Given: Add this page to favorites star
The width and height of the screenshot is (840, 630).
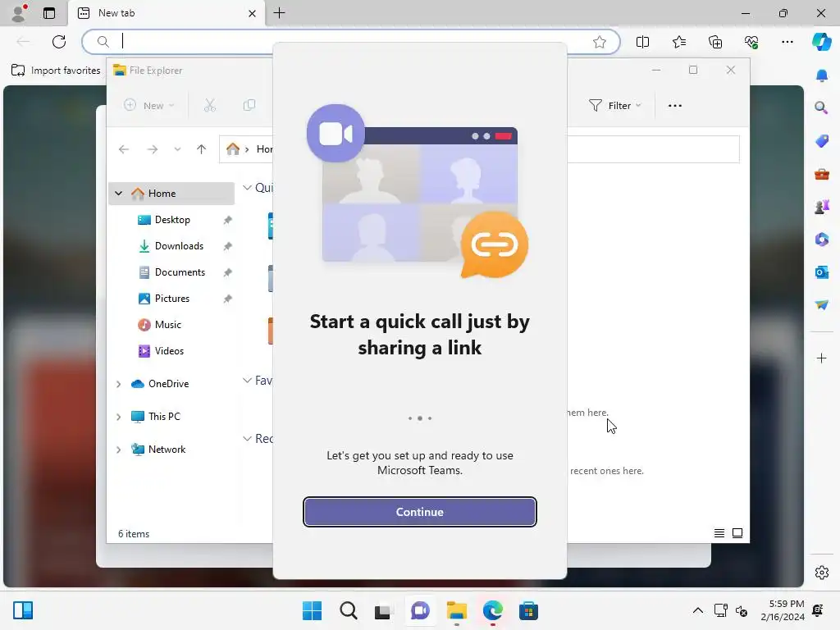Looking at the screenshot, I should [600, 42].
